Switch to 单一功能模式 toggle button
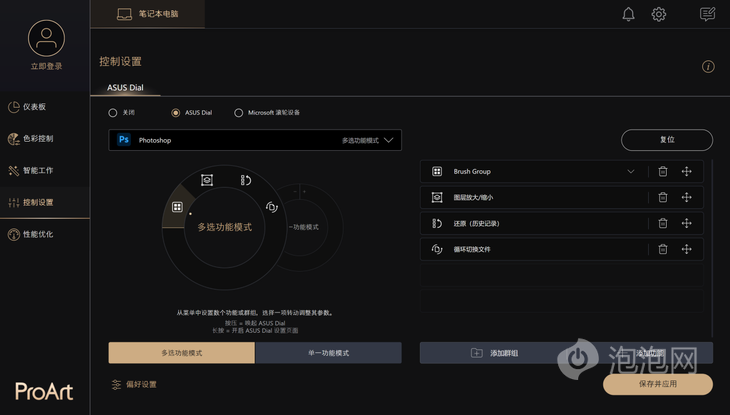The height and width of the screenshot is (415, 730). coord(328,353)
